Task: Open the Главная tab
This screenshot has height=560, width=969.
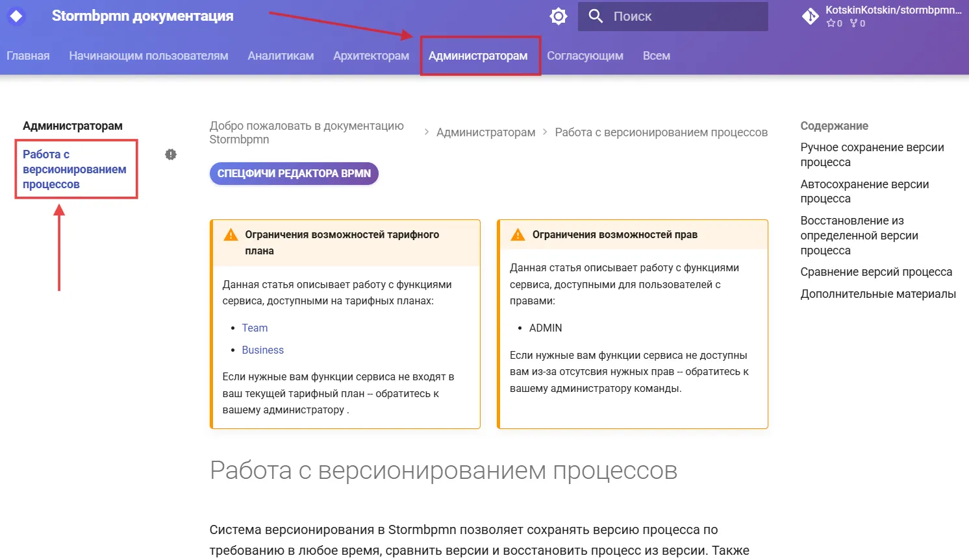Action: [x=28, y=56]
